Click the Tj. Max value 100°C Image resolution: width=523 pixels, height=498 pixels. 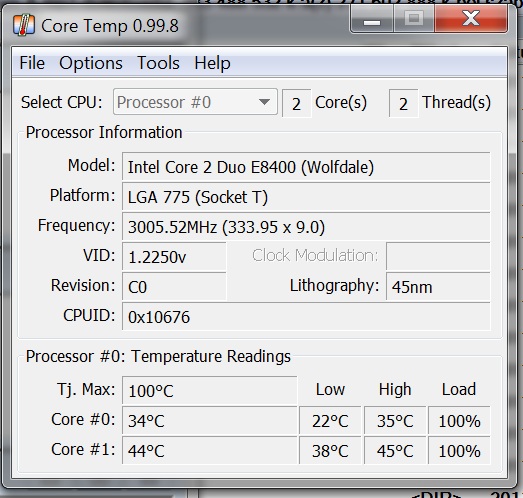click(209, 390)
